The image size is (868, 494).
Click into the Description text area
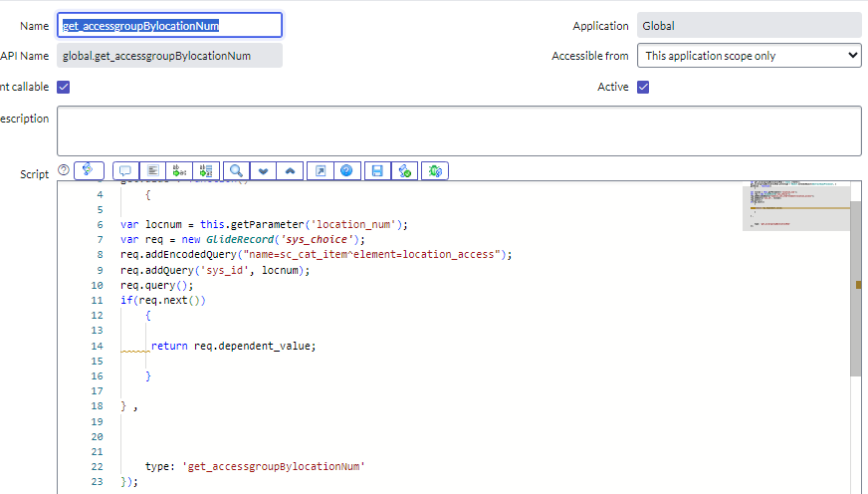point(459,131)
